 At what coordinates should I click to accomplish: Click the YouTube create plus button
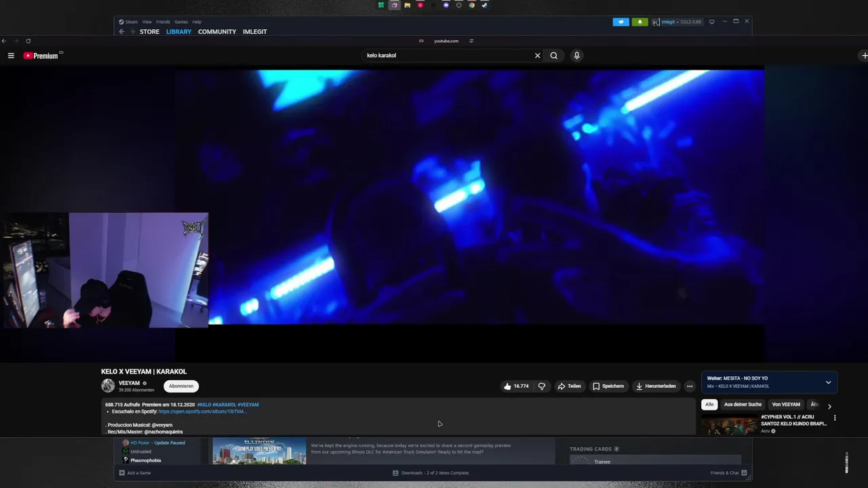(x=864, y=56)
